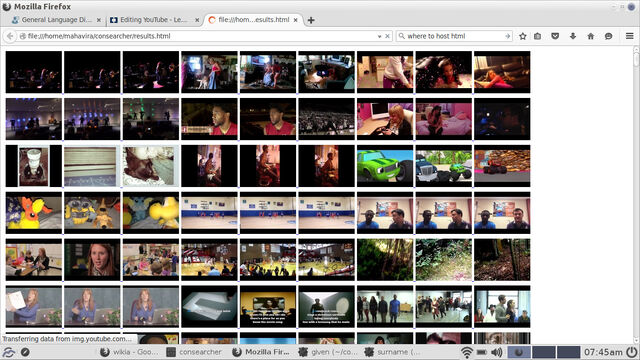640x360 pixels.
Task: Submit search with the go arrow
Action: (507, 36)
